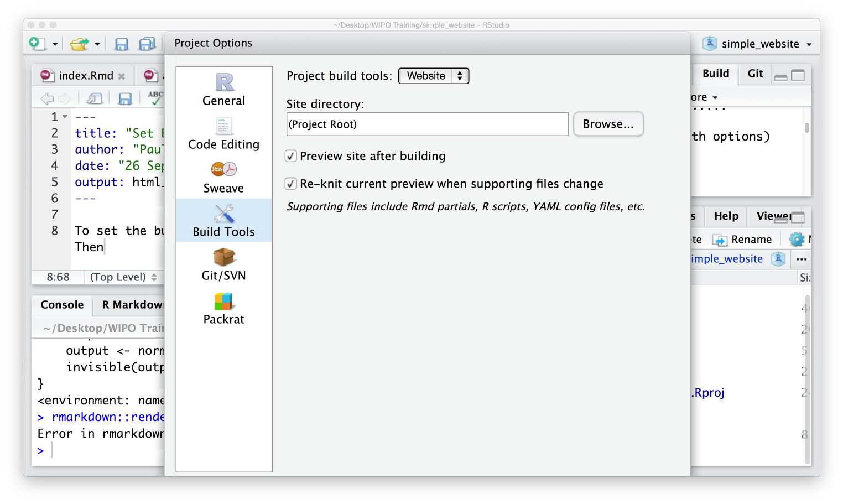Go forward to next source location
Image resolution: width=843 pixels, height=504 pixels.
click(65, 99)
